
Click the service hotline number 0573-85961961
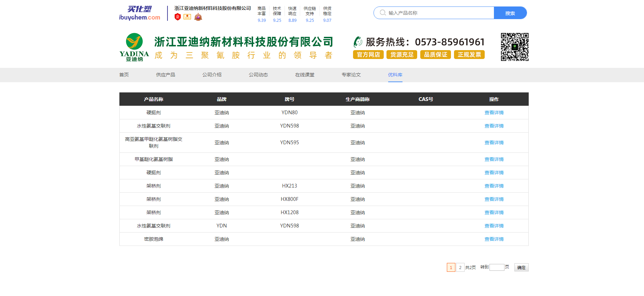pos(450,42)
